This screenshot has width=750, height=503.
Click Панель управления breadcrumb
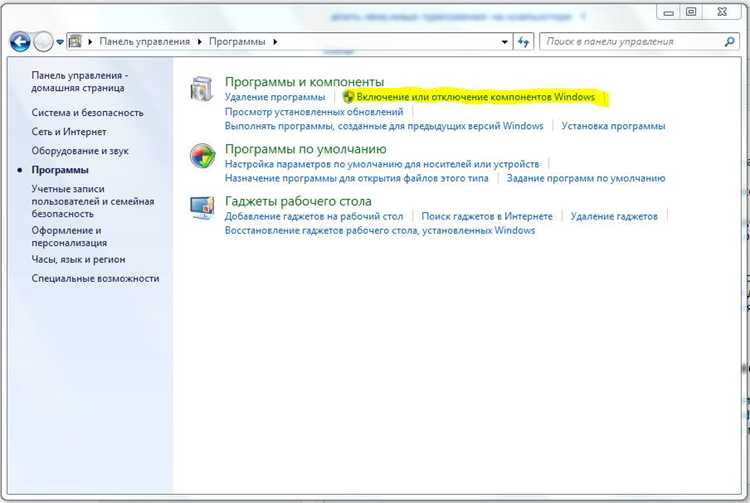[x=144, y=42]
